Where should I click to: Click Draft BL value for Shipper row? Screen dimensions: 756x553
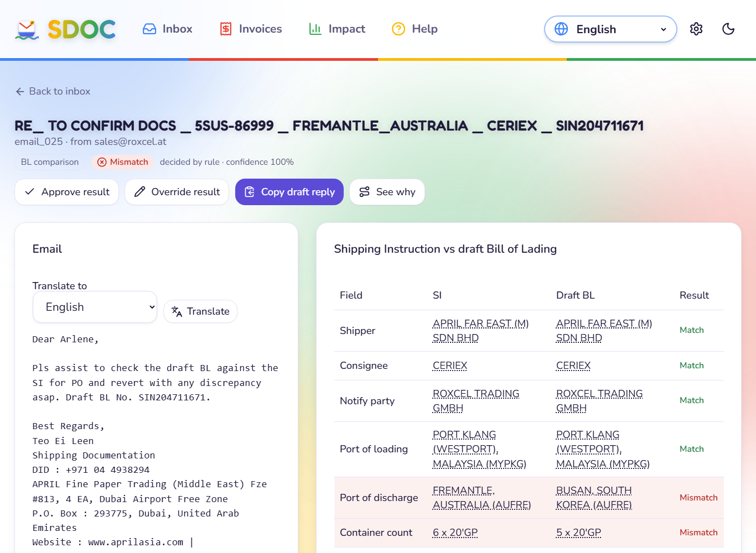coord(604,331)
